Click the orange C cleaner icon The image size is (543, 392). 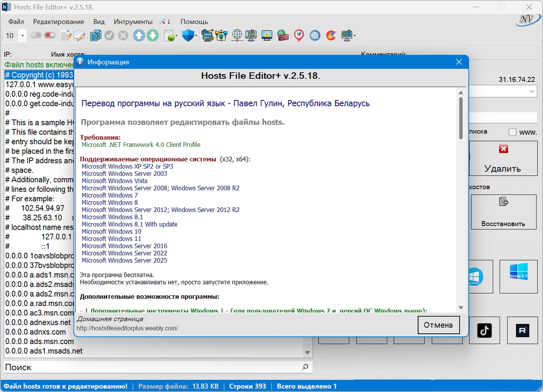pos(331,35)
